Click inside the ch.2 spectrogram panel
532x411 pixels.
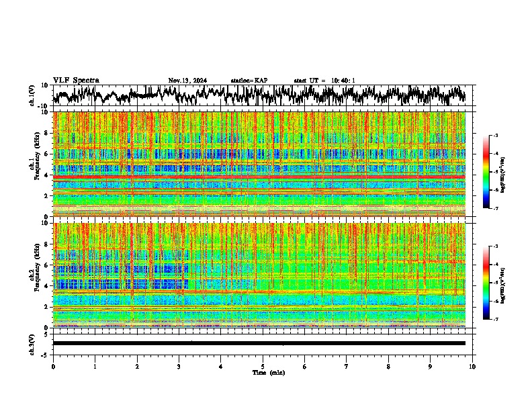(x=259, y=275)
